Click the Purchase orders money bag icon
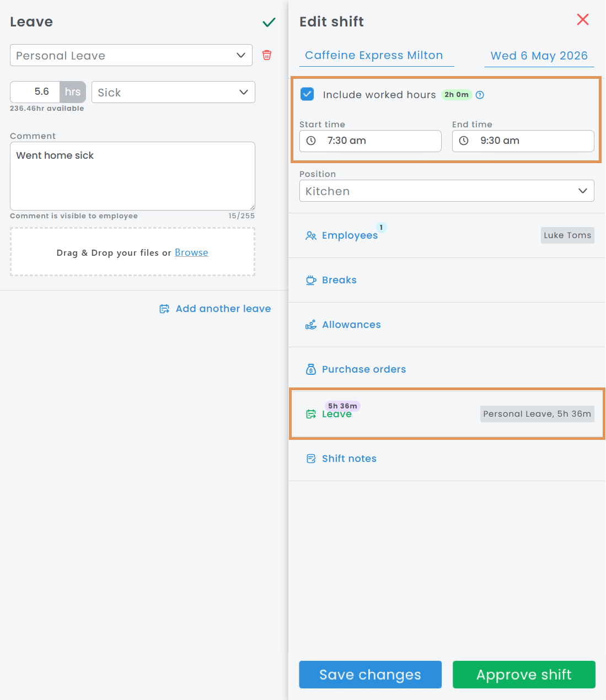This screenshot has height=700, width=606. point(311,369)
